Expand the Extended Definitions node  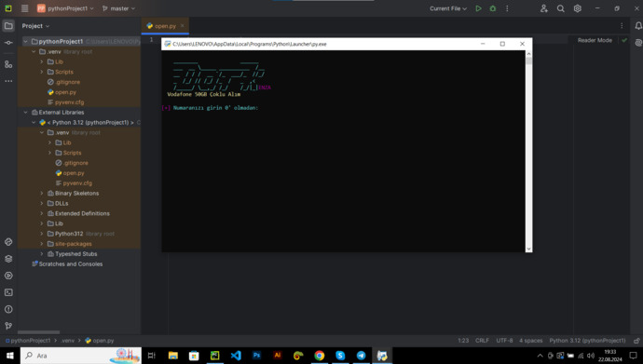coord(42,213)
